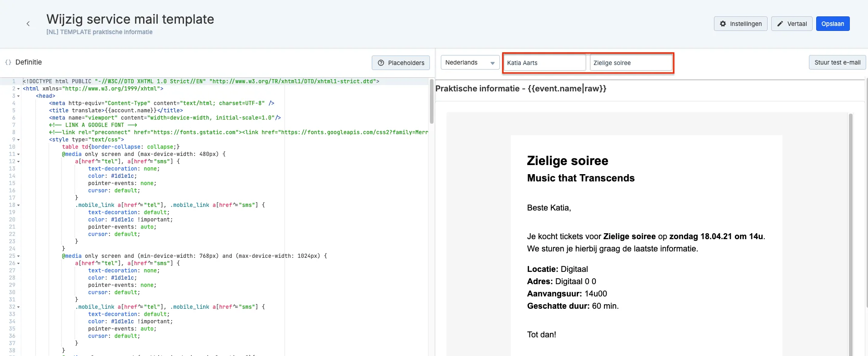
Task: Click 'Aanvangsuur: 14u00' line in preview
Action: 567,294
